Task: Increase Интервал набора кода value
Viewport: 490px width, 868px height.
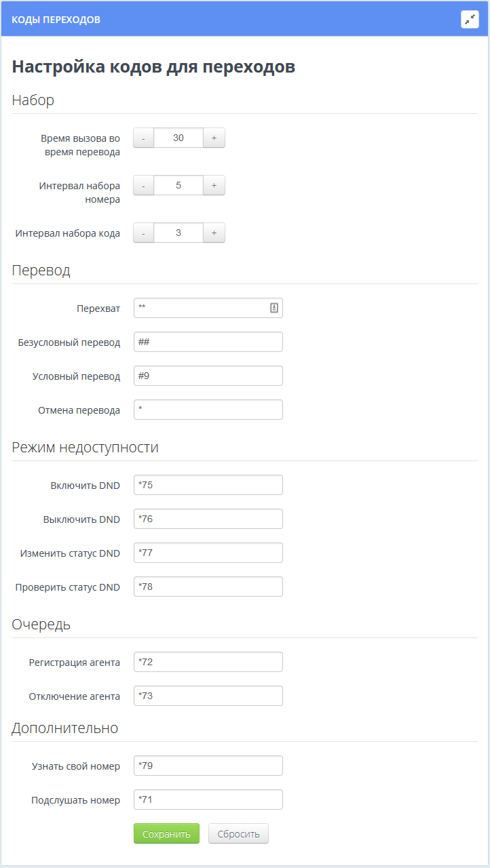Action: [214, 233]
